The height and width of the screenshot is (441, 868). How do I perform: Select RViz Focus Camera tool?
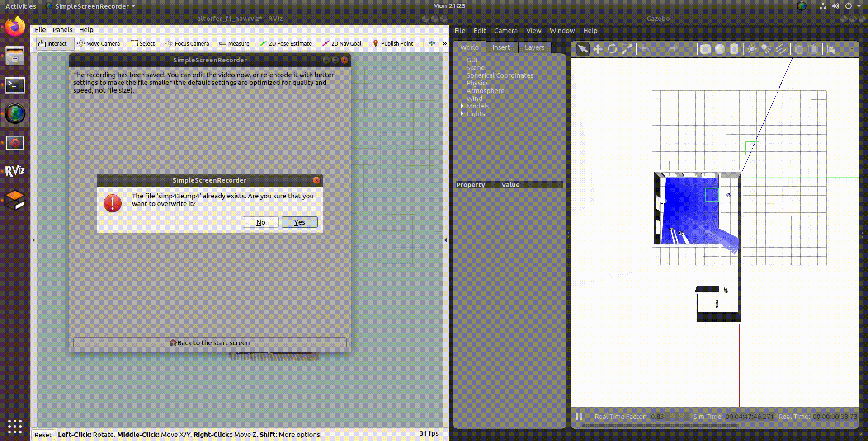[x=187, y=43]
